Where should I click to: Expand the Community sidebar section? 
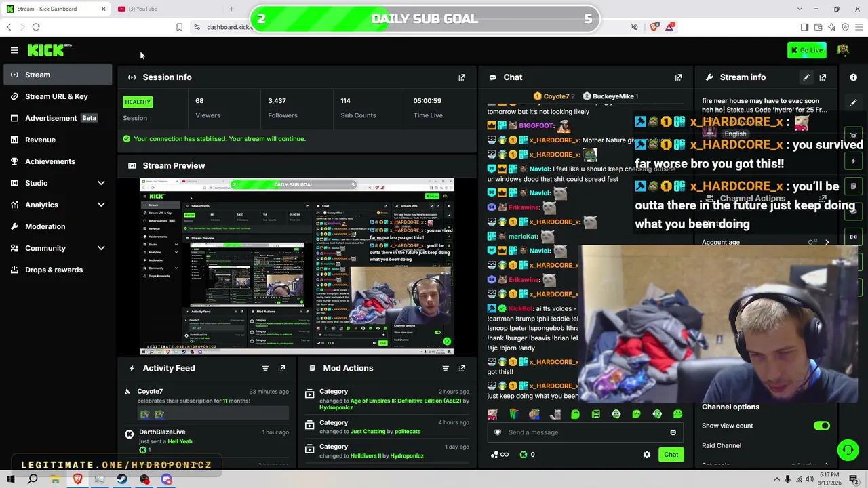[x=101, y=248]
